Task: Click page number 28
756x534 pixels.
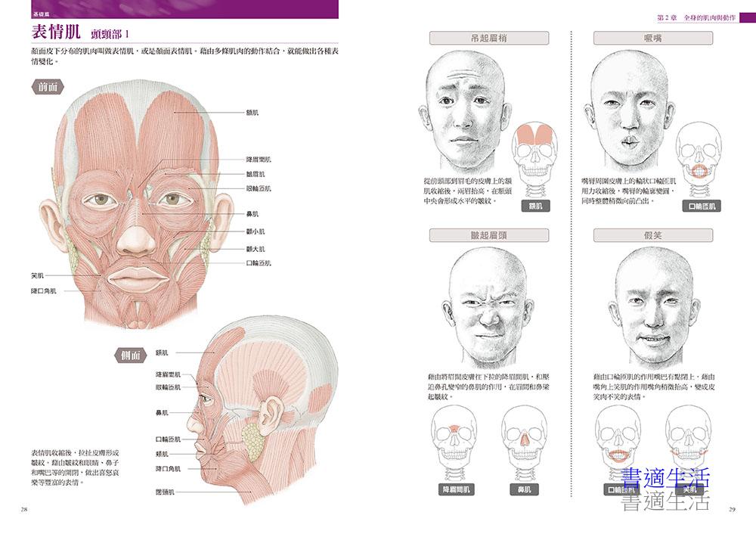Action: pos(24,509)
